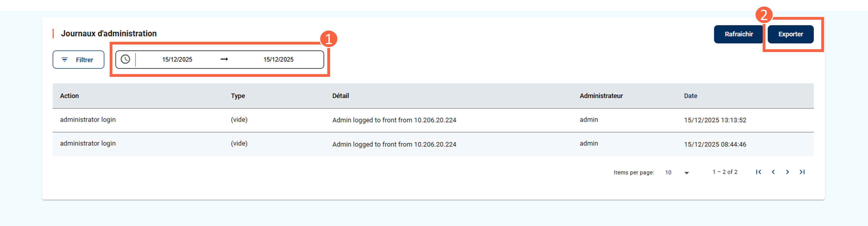Go to previous page of results
This screenshot has width=868, height=226.
click(x=773, y=172)
